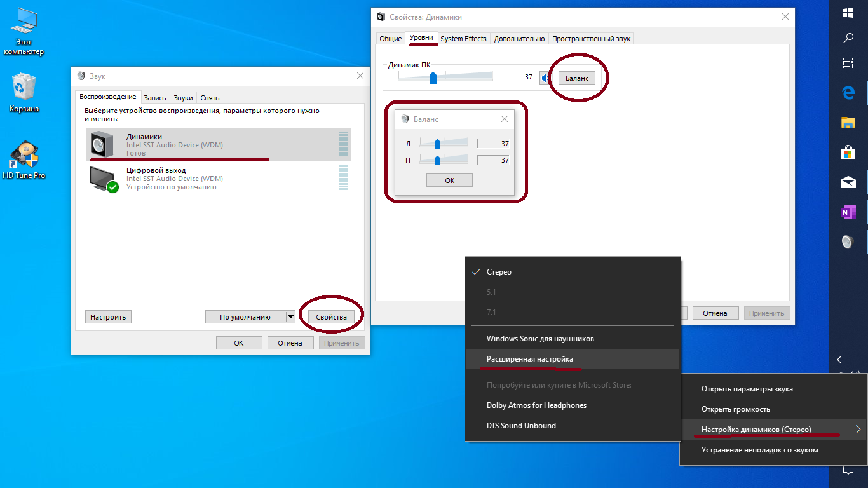The image size is (868, 488).
Task: Expand hidden icons chevron in the tray
Action: click(839, 360)
